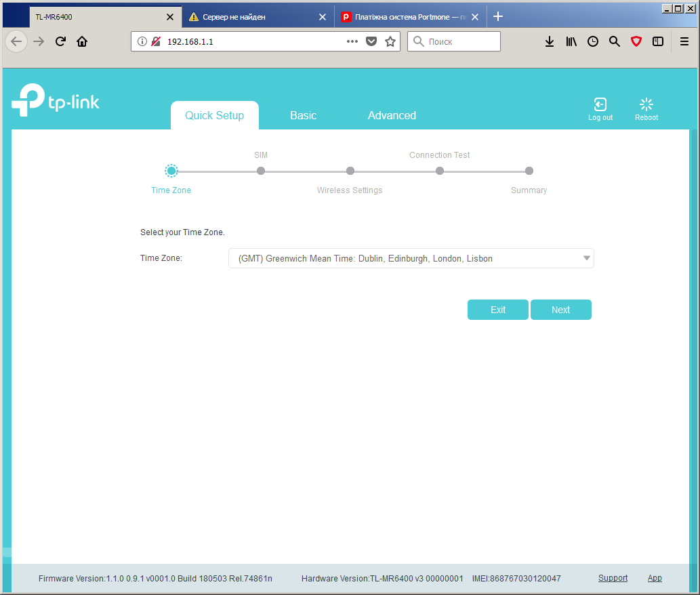Open the Firefox hamburger menu
Image resolution: width=700 pixels, height=595 pixels.
click(684, 41)
